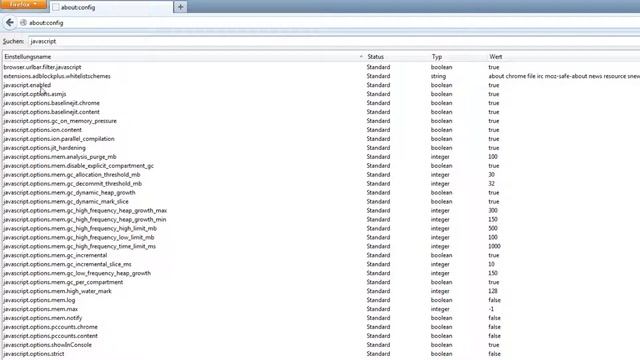
Task: Click value 128 of high_water_mark
Action: (x=493, y=291)
